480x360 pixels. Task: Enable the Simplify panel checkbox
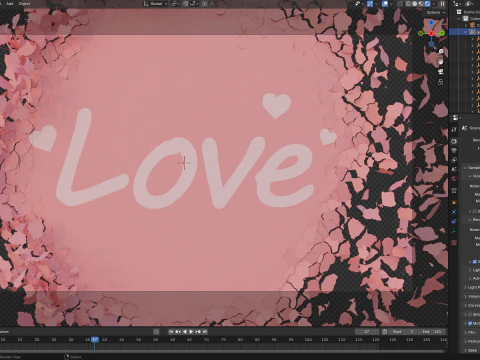[470, 314]
